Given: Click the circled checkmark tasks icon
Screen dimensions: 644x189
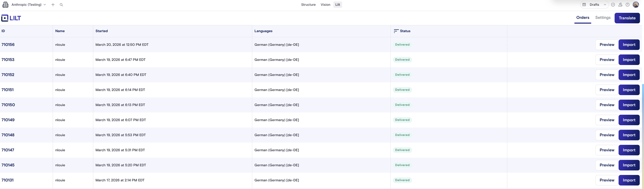Looking at the screenshot, I should click(x=613, y=5).
